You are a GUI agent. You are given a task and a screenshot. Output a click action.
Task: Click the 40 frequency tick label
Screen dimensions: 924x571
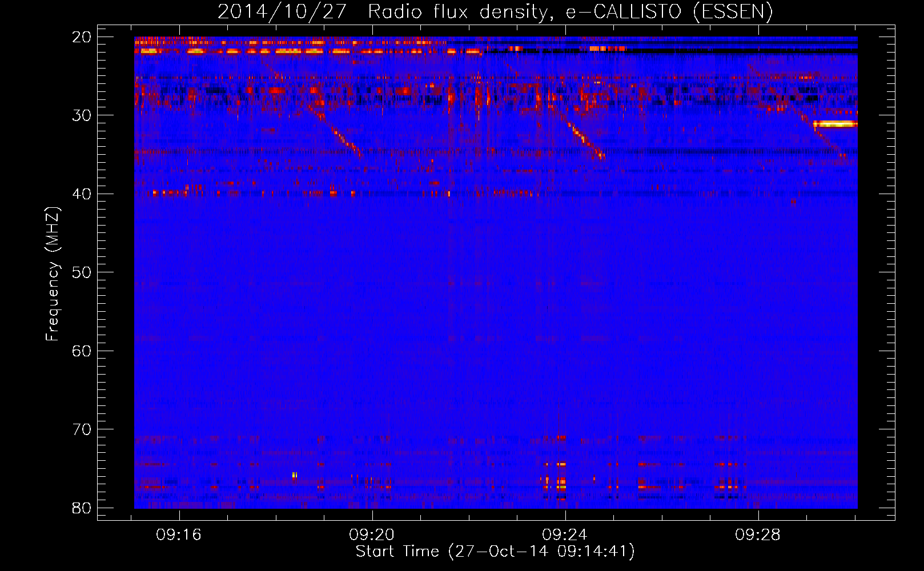82,194
